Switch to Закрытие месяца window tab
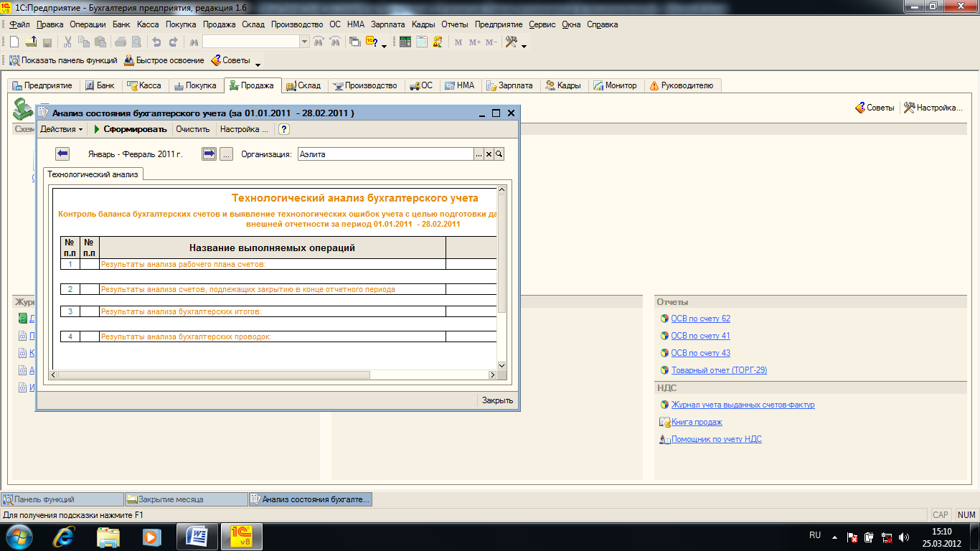Image resolution: width=980 pixels, height=551 pixels. pos(185,499)
